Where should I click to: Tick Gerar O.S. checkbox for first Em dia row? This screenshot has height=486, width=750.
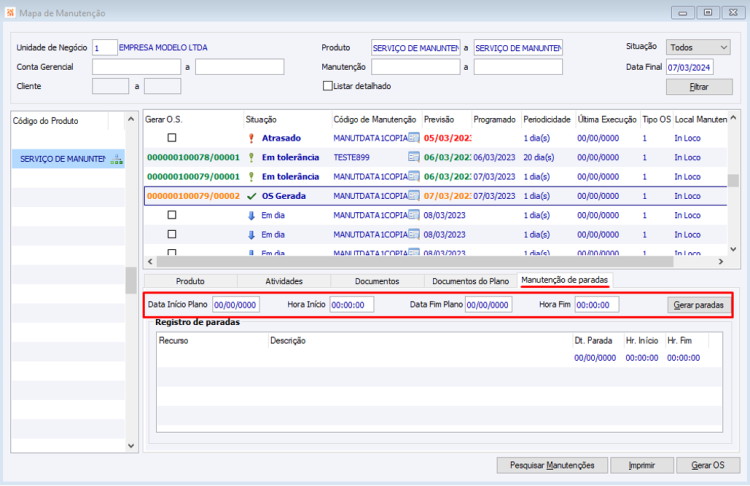tap(172, 215)
